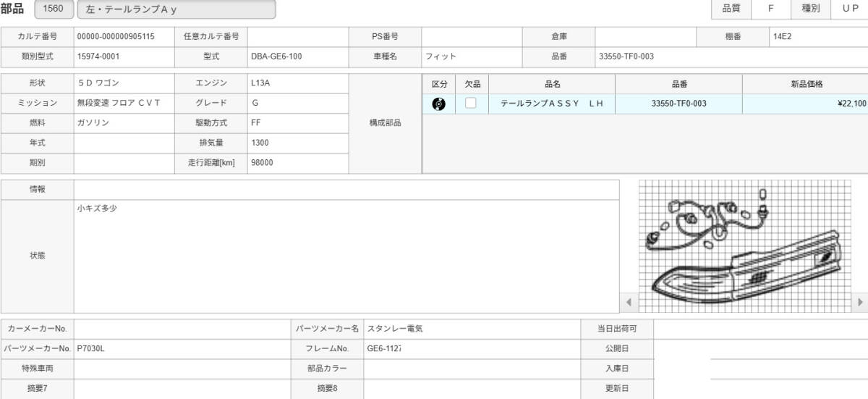
Task: Click the empty 公開日 field
Action: click(x=761, y=348)
